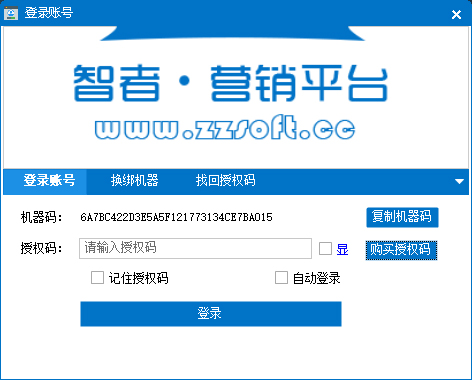Click the app icon in title bar
Screen dimensions: 472x380
[x=11, y=13]
